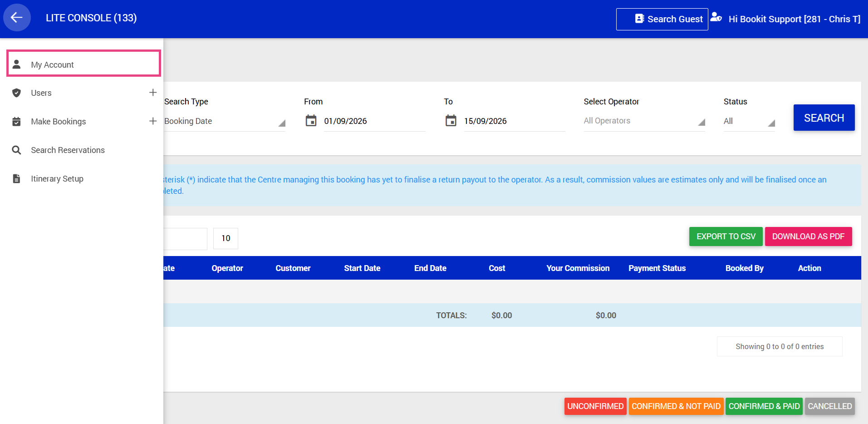Click the Itinerary Setup document icon
868x424 pixels.
(x=16, y=178)
